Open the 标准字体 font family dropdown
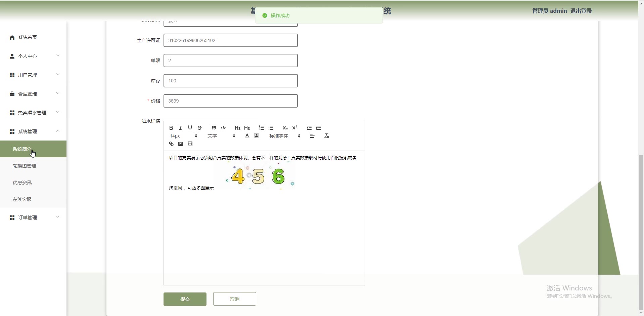Image resolution: width=644 pixels, height=316 pixels. tap(285, 136)
